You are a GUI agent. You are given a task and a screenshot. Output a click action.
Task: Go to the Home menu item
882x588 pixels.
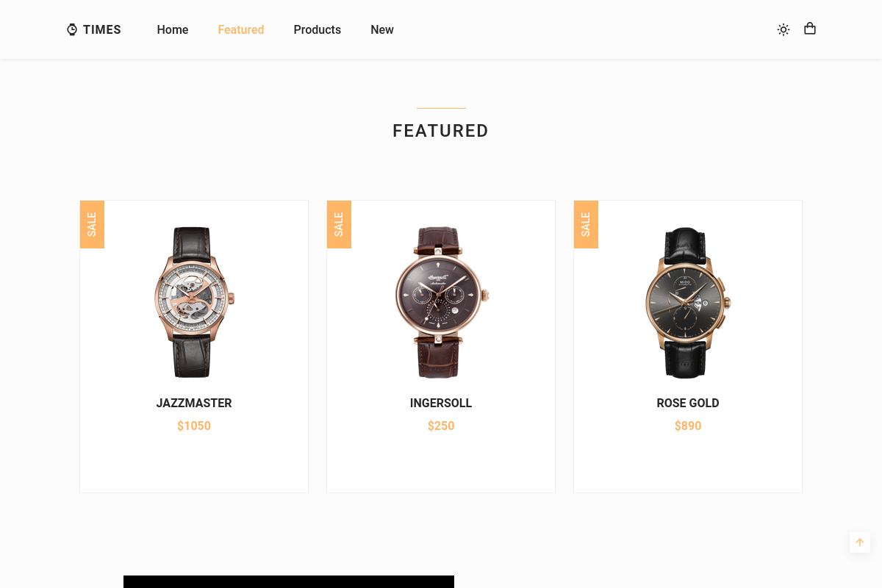(173, 29)
